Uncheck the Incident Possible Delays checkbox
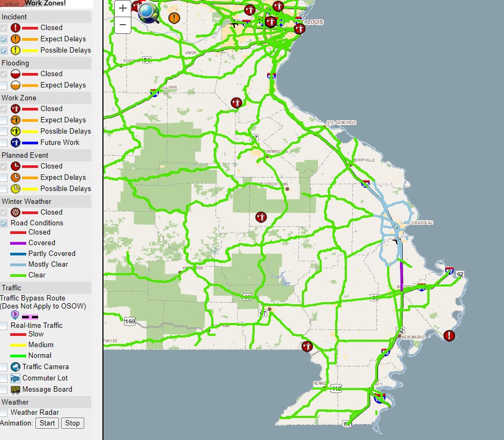504x440 pixels. coord(4,50)
